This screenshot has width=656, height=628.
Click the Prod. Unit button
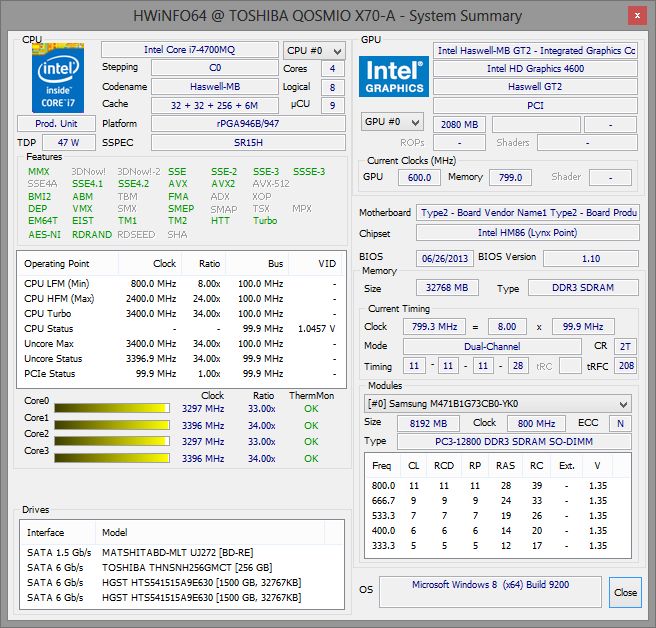(56, 123)
